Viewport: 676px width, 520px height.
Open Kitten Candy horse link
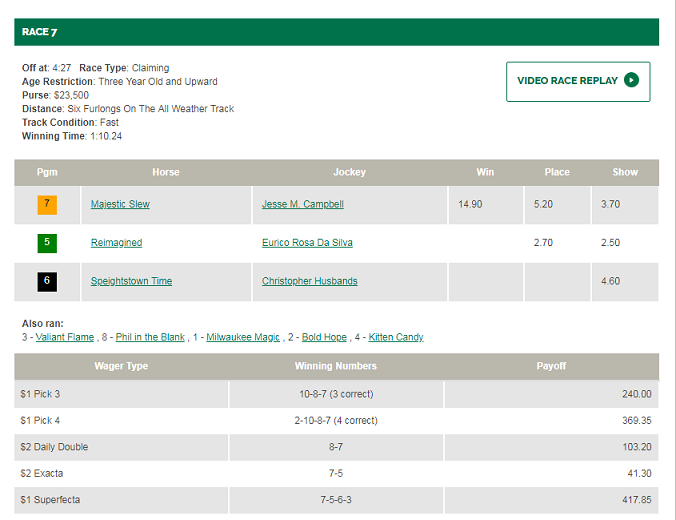[x=396, y=338]
